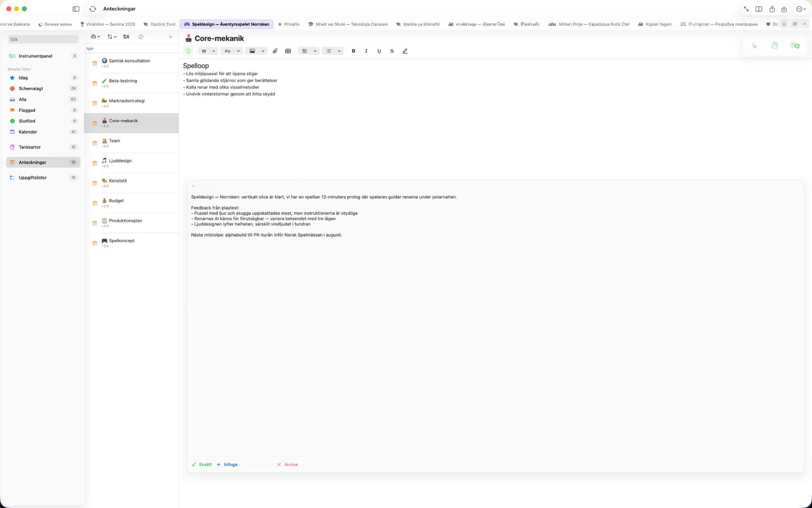Open the insert image dropdown
The height and width of the screenshot is (508, 812).
click(256, 51)
